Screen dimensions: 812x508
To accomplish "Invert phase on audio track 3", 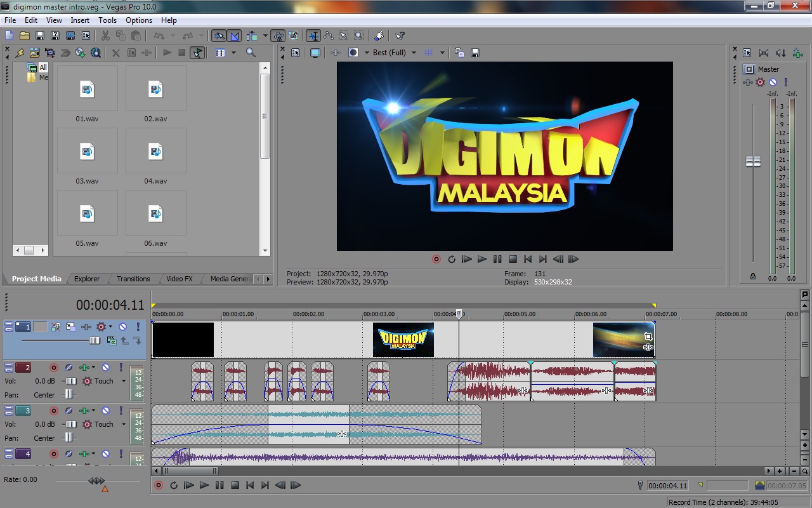I will pyautogui.click(x=69, y=411).
